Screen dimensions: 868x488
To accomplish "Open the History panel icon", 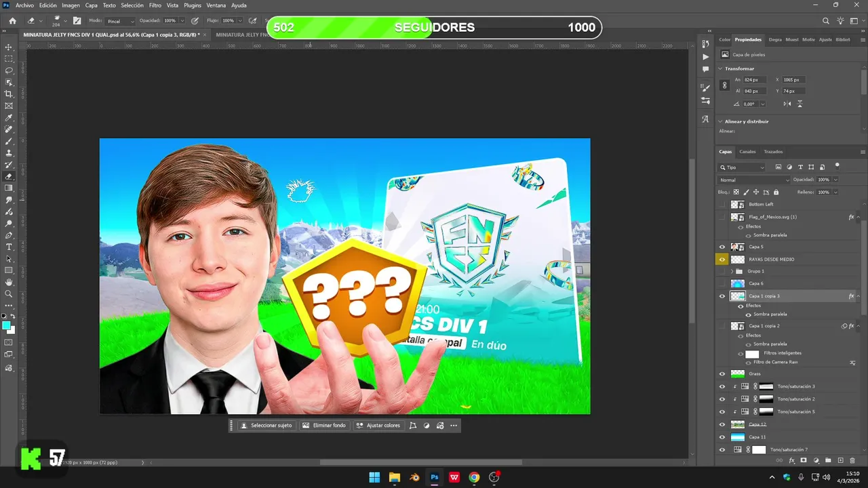I will [705, 44].
